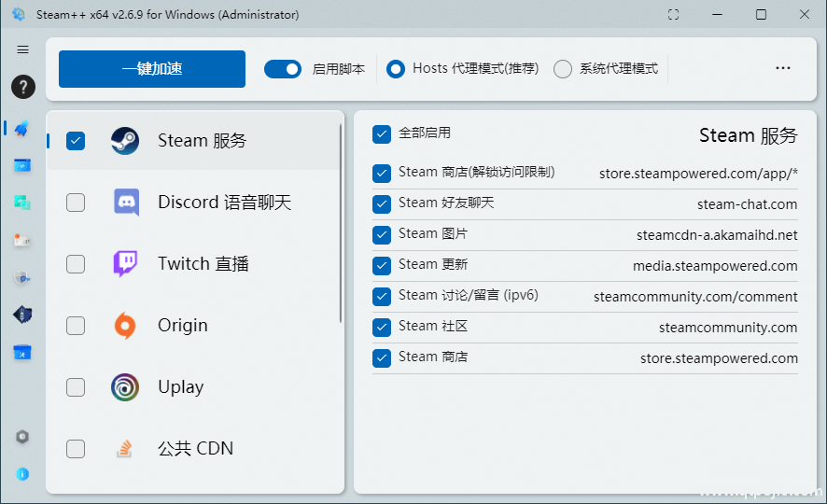The width and height of the screenshot is (827, 504).
Task: Minimize the Steam++ window
Action: (x=717, y=14)
